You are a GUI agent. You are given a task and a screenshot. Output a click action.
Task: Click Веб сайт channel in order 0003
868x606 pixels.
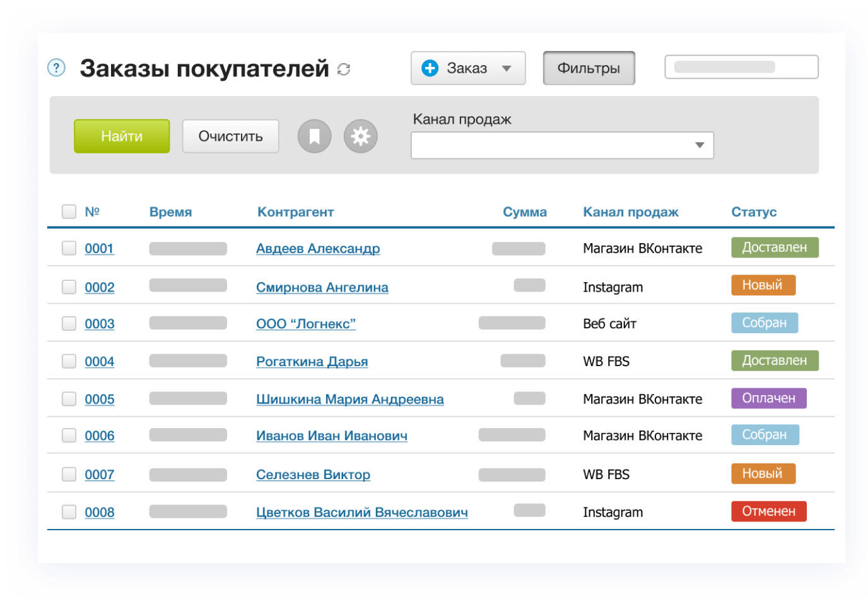pos(609,324)
